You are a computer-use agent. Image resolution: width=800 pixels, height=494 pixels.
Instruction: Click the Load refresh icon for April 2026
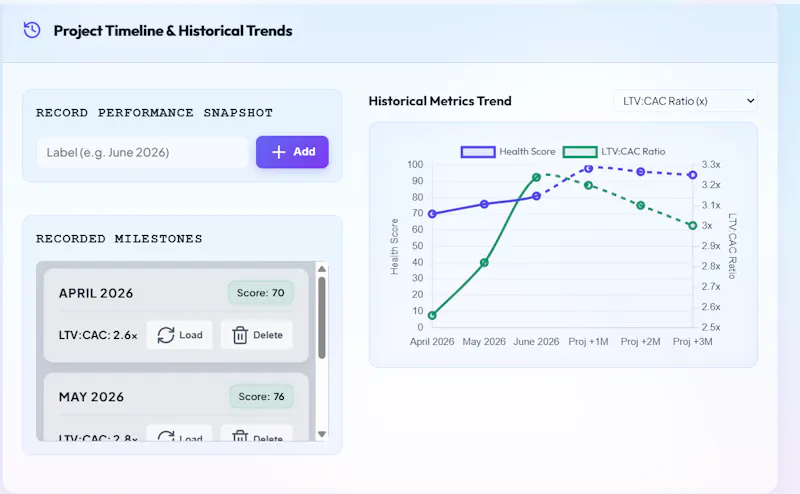coord(166,335)
